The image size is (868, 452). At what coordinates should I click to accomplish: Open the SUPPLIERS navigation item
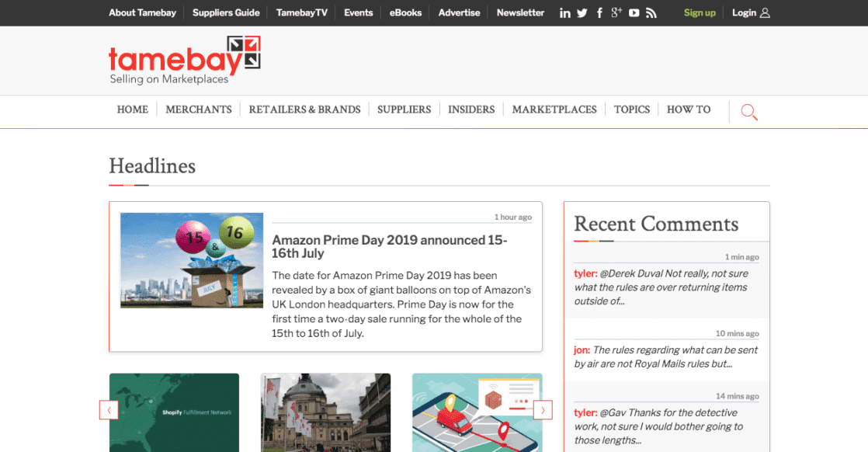[x=404, y=110]
